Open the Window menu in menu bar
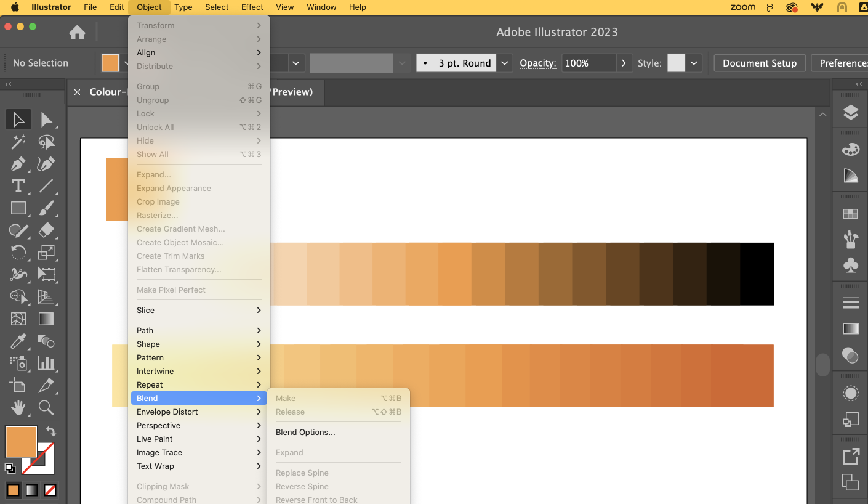The width and height of the screenshot is (868, 504). 321,7
